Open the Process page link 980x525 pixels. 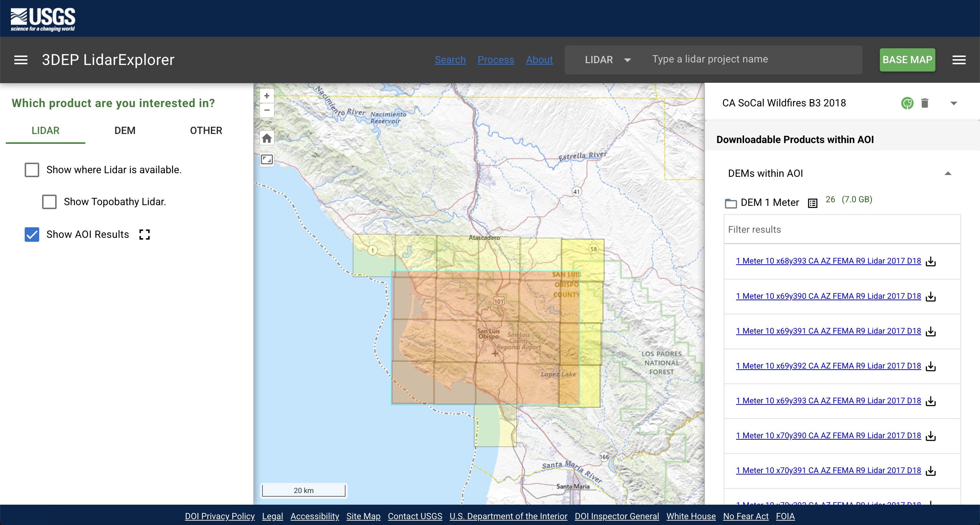496,60
